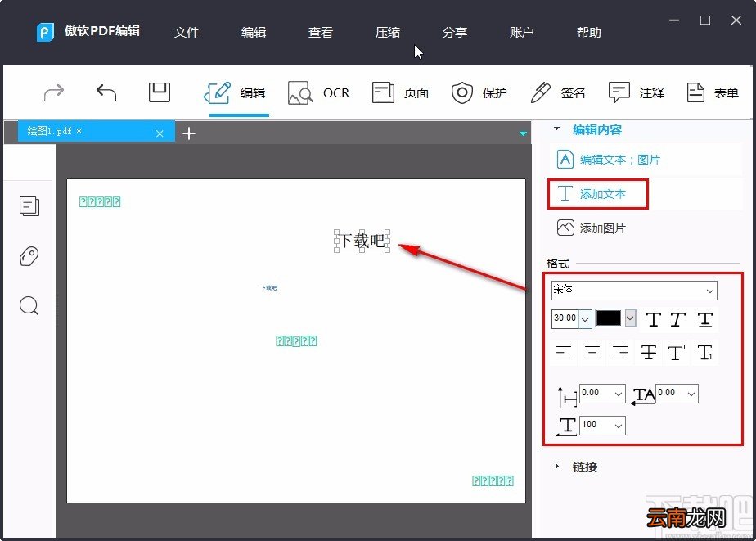Click the small 下载吧 text on page
The width and height of the screenshot is (756, 541).
coord(268,288)
